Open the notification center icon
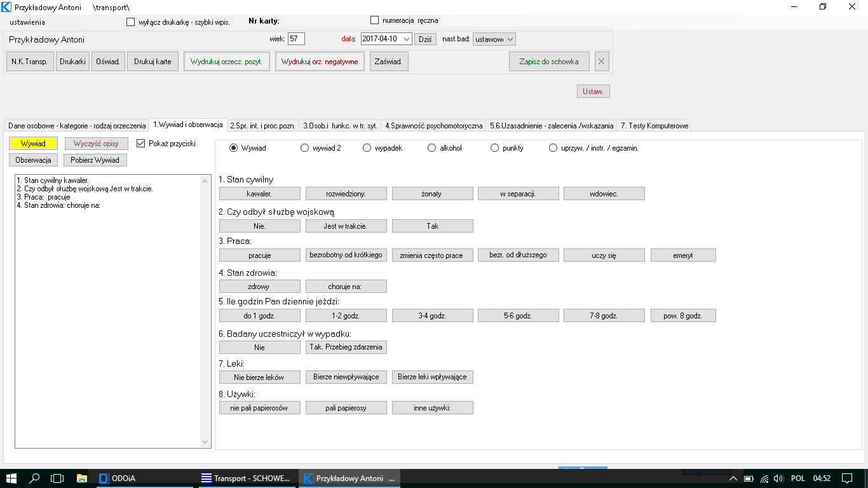The width and height of the screenshot is (868, 488). [846, 478]
